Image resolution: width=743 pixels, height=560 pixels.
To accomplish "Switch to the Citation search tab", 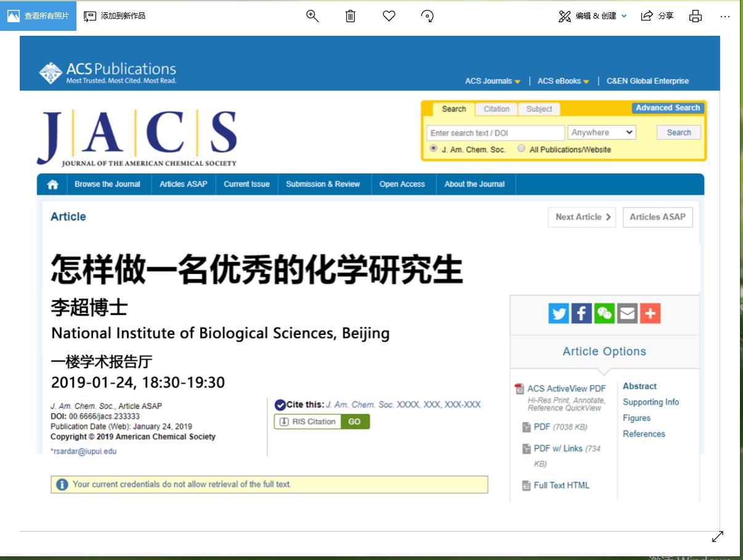I will (x=496, y=109).
